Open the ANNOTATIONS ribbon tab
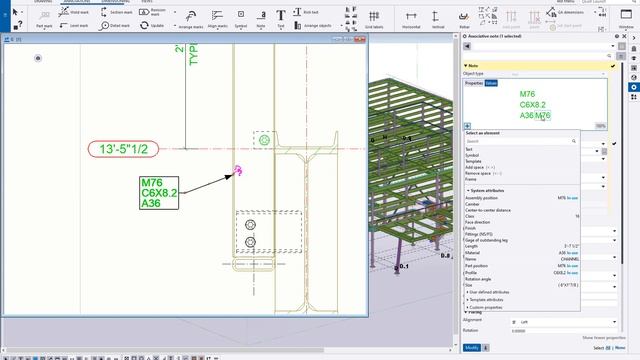 pos(77,2)
